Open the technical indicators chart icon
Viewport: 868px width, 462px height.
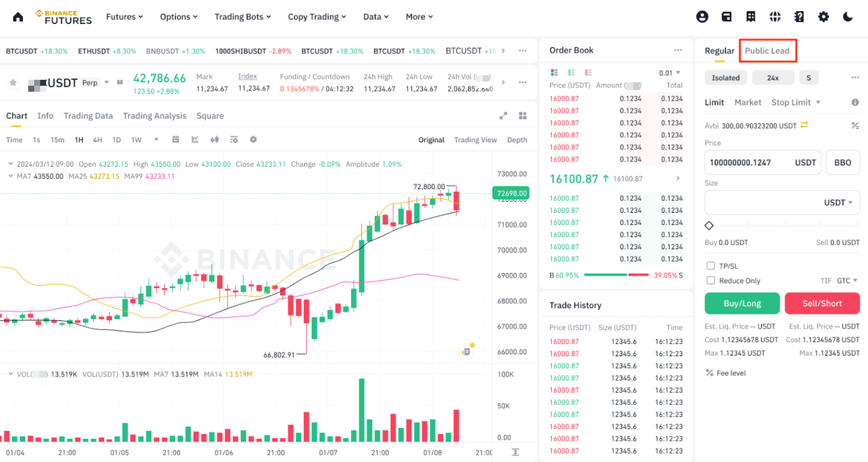click(195, 140)
